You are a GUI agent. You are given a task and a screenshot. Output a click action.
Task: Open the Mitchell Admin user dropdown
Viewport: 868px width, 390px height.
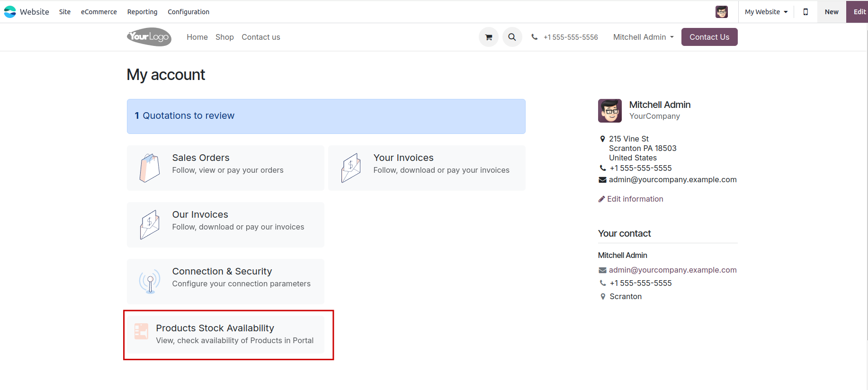point(643,37)
